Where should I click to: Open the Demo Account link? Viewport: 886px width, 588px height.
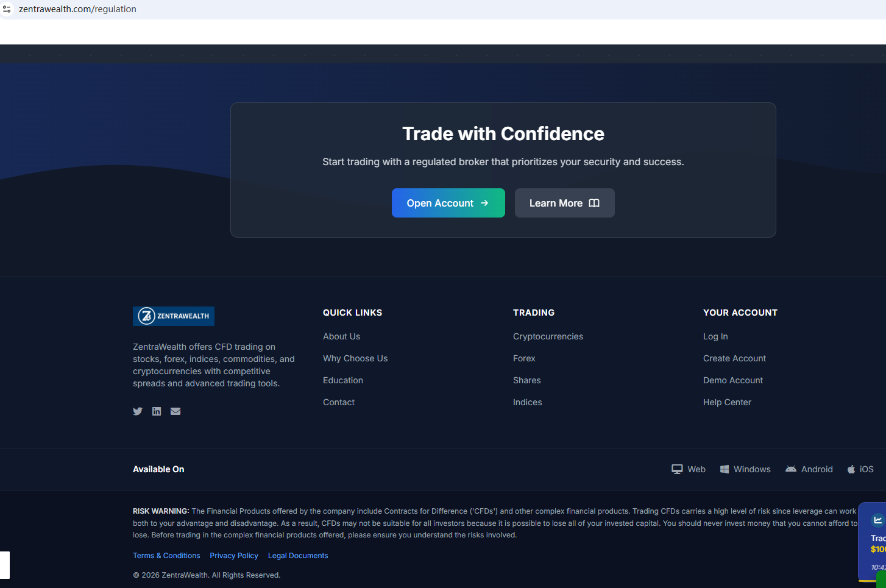(x=732, y=380)
